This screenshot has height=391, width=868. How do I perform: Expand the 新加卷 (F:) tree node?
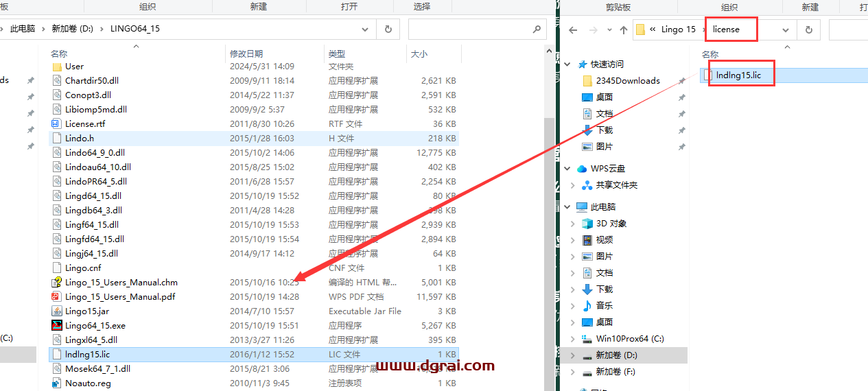(573, 371)
